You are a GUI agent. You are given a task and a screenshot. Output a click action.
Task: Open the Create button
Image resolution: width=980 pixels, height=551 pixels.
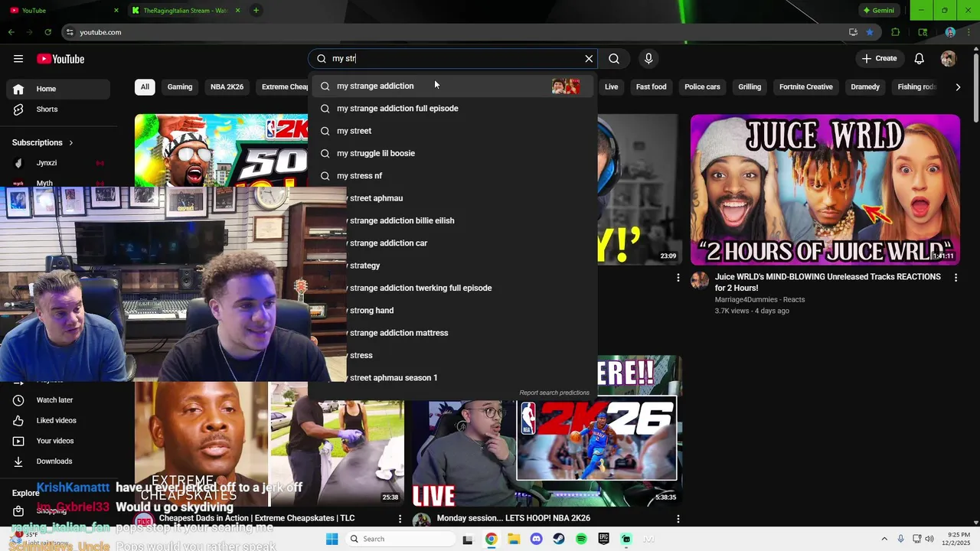879,59
